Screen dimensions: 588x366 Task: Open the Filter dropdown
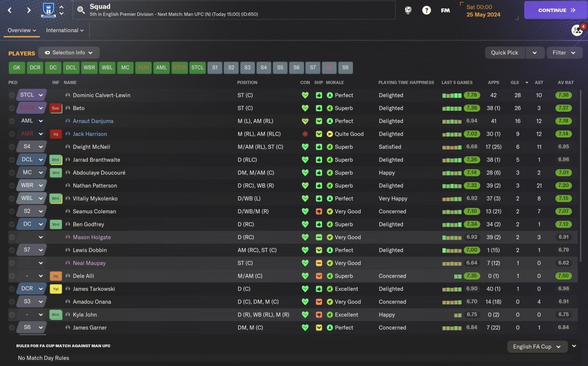564,53
